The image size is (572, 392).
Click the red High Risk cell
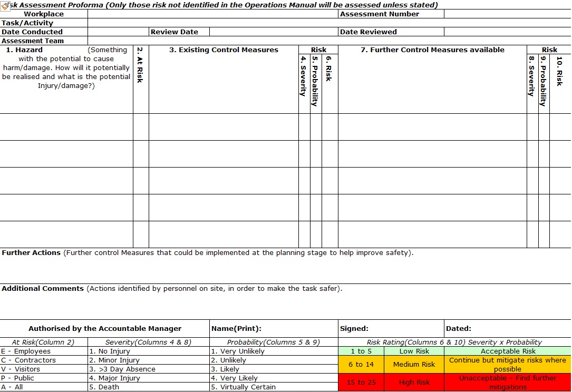tap(414, 383)
